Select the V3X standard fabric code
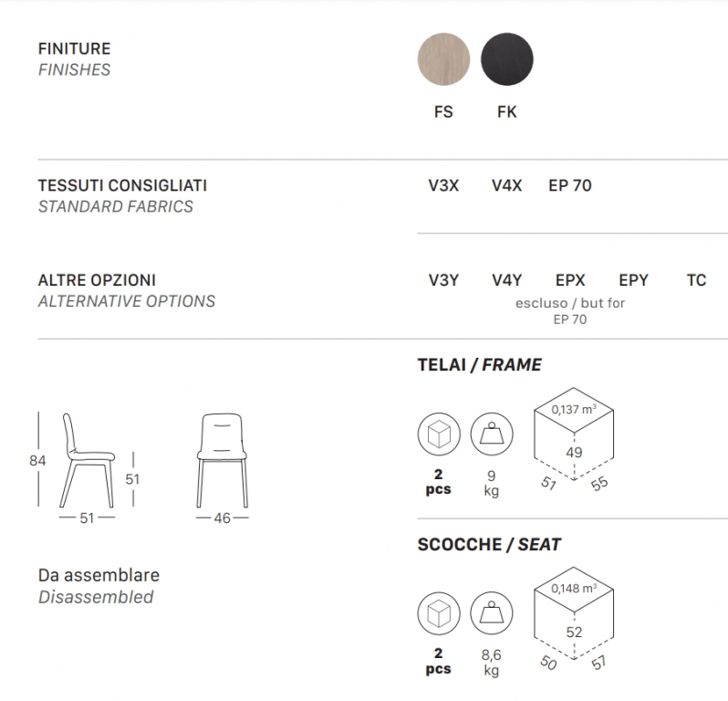Screen dimensions: 728x701 443,185
